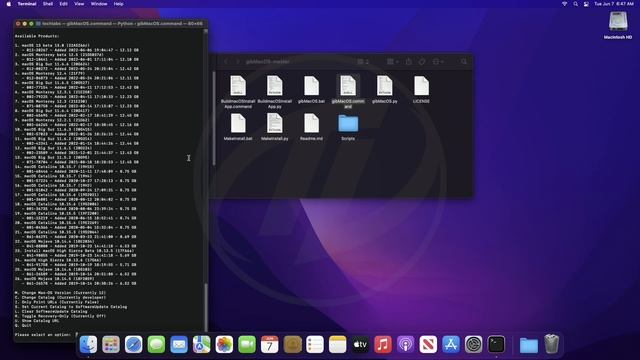Launch Reminders from the Dock
640x360 pixels.
click(315, 344)
